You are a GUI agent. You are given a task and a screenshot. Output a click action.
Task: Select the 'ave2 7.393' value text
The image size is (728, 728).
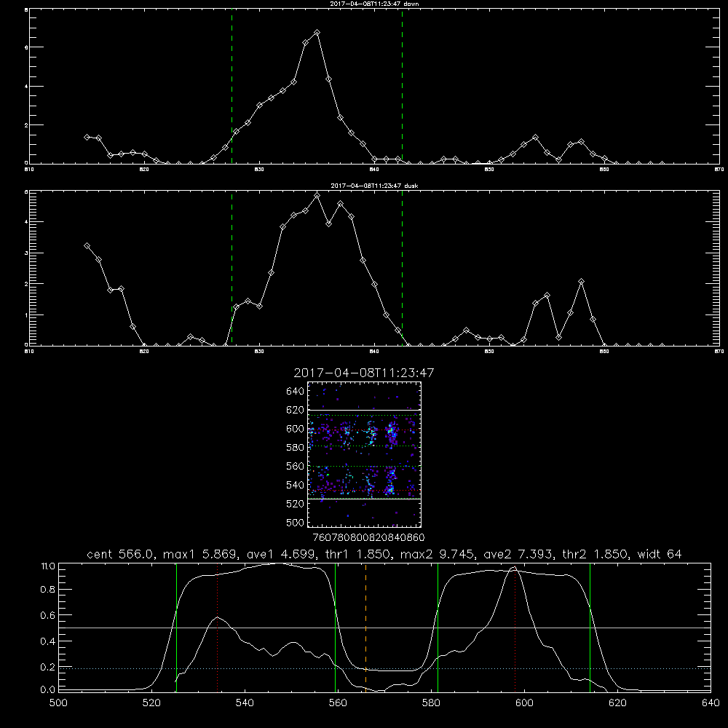click(x=518, y=554)
